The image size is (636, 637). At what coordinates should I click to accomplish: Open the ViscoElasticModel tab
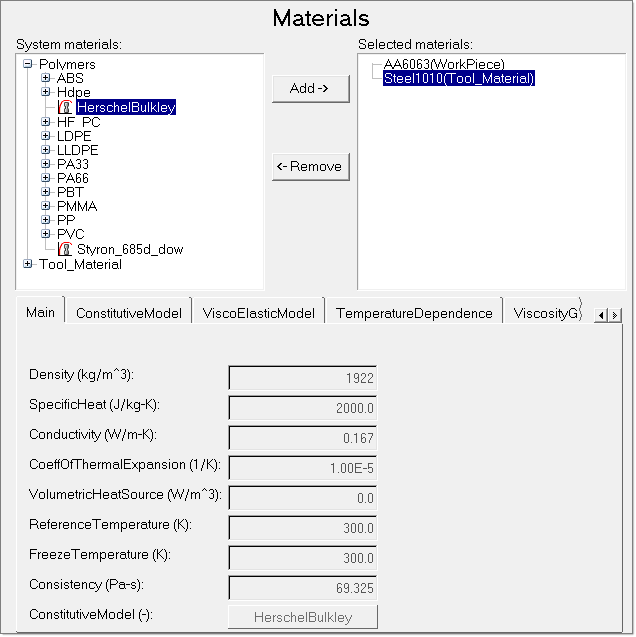[259, 313]
